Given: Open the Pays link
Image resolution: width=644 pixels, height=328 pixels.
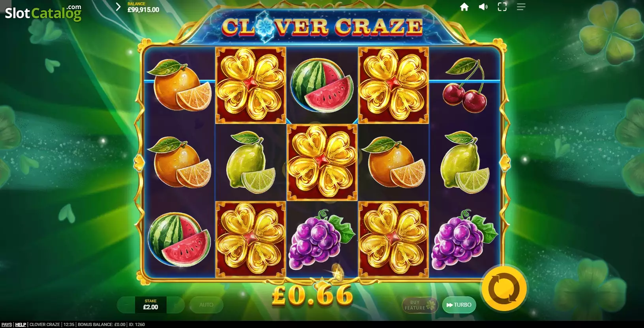Looking at the screenshot, I should pyautogui.click(x=7, y=324).
